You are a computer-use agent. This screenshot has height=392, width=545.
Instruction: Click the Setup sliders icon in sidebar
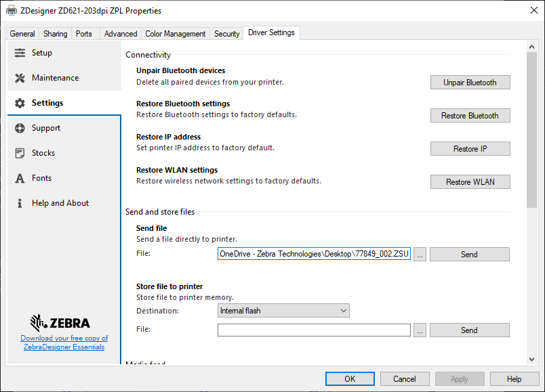pyautogui.click(x=20, y=53)
